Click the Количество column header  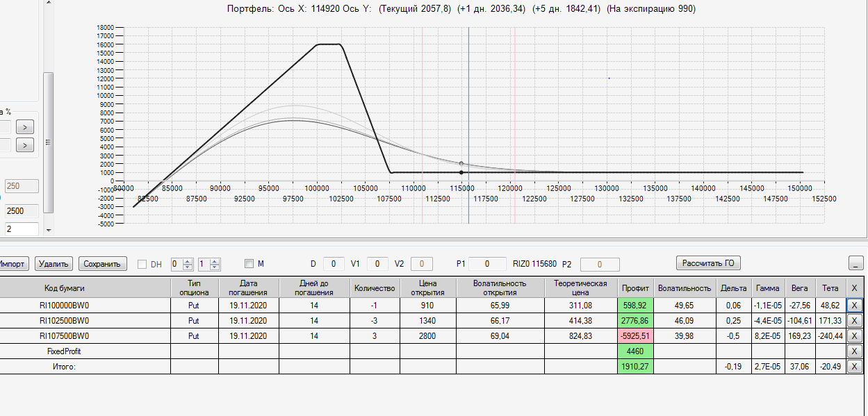point(375,288)
